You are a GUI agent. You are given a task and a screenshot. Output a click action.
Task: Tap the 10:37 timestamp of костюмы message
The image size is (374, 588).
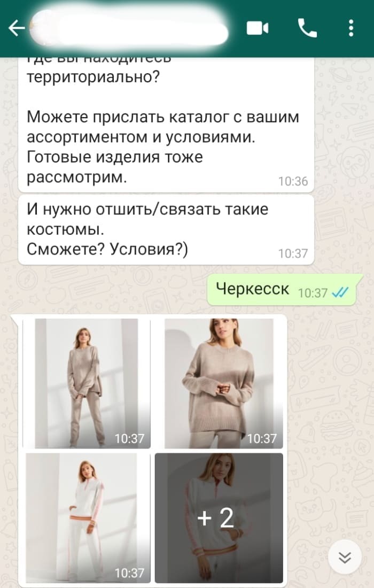[293, 254]
